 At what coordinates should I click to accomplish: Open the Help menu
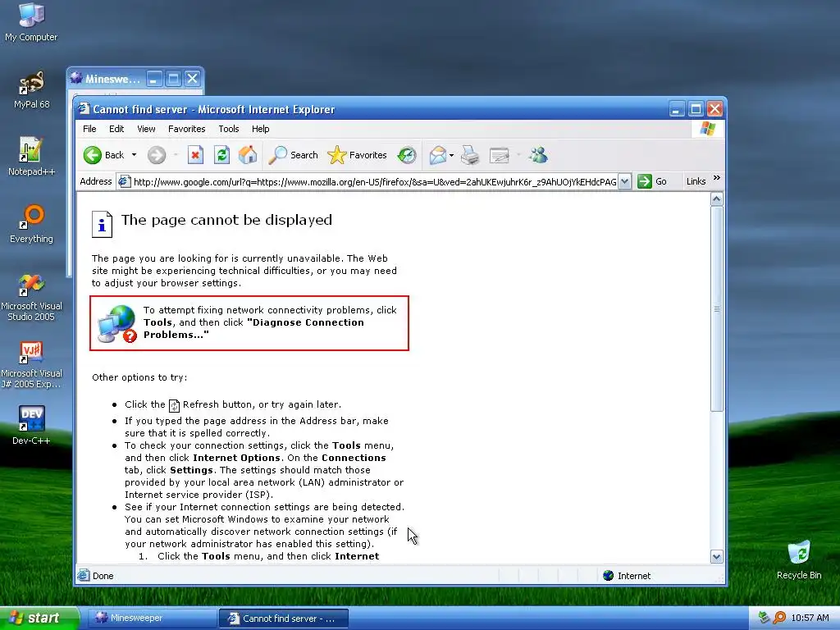(260, 129)
